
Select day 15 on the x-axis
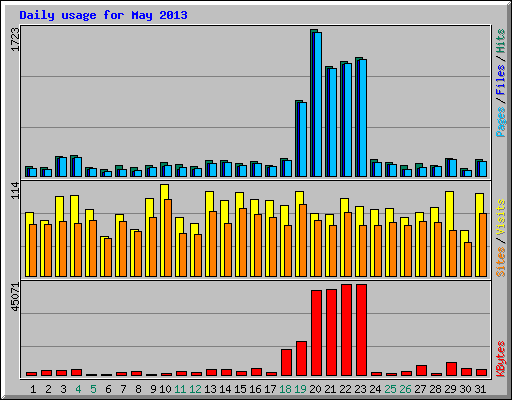pyautogui.click(x=240, y=389)
